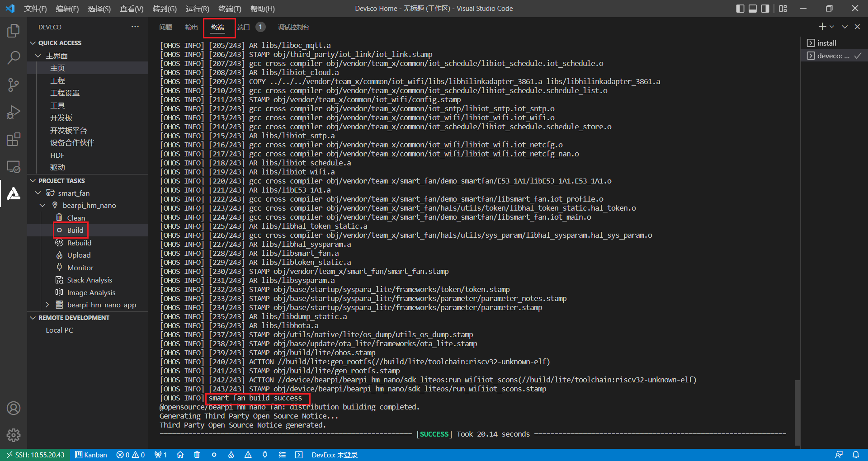Screen dimensions: 868x461
Task: Collapse the bearpi_hm_nano node
Action: click(43, 205)
